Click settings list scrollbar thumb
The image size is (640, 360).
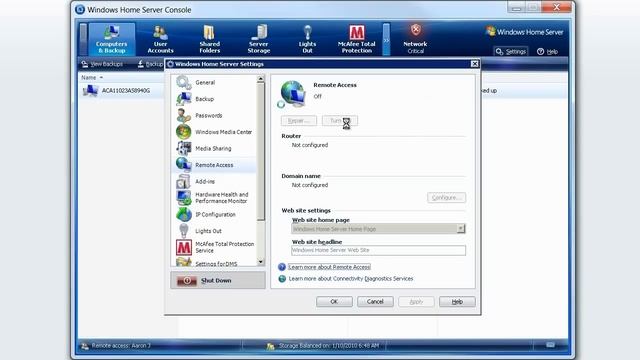tap(260, 151)
